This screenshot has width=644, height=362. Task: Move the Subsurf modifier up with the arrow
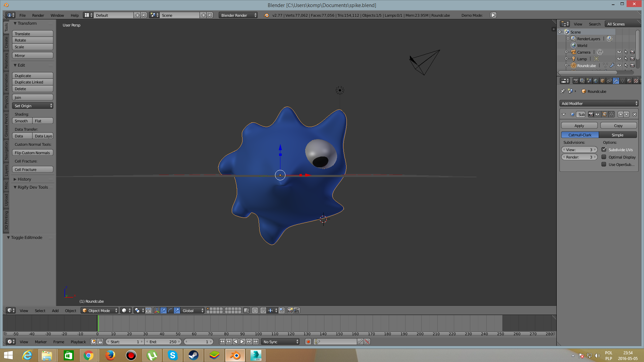click(x=621, y=114)
